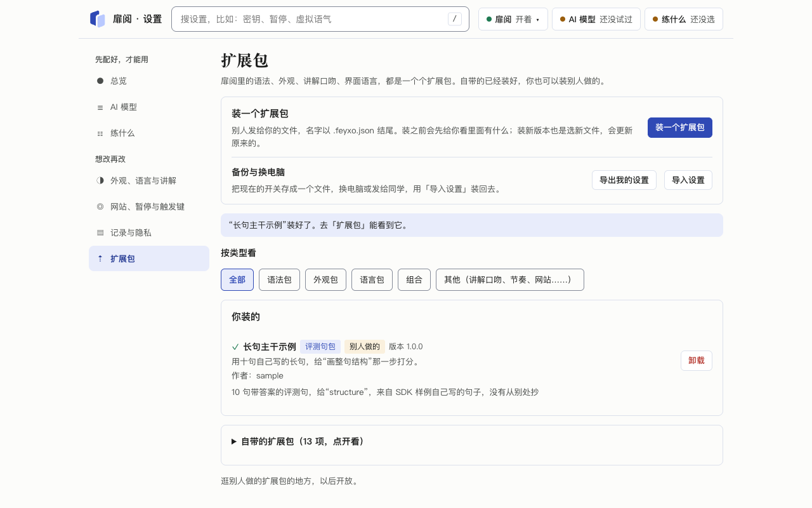Uninstall 长句主干示例 with 卸载

697,361
